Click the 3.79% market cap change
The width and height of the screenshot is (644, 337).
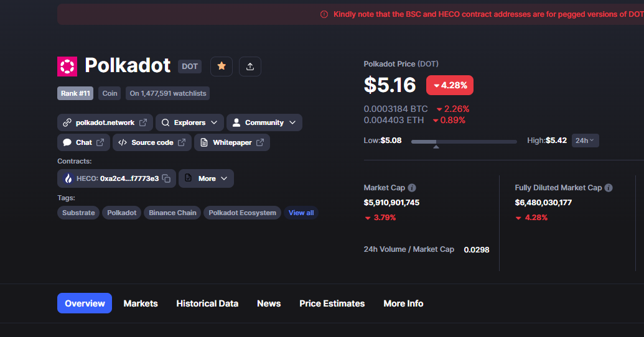pyautogui.click(x=380, y=218)
